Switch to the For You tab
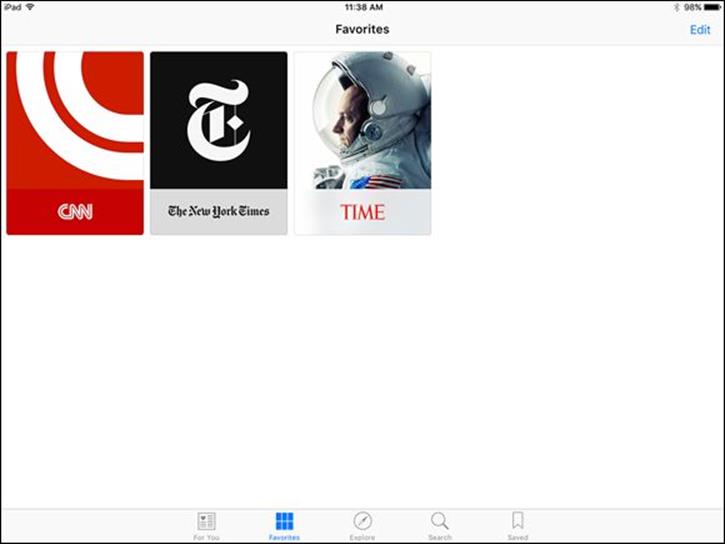This screenshot has width=725, height=544. [x=206, y=526]
